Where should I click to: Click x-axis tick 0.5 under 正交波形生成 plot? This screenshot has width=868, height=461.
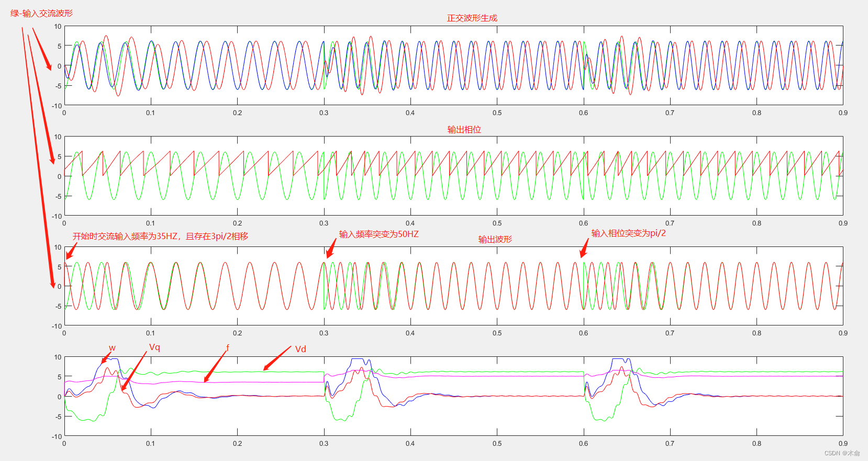click(497, 113)
